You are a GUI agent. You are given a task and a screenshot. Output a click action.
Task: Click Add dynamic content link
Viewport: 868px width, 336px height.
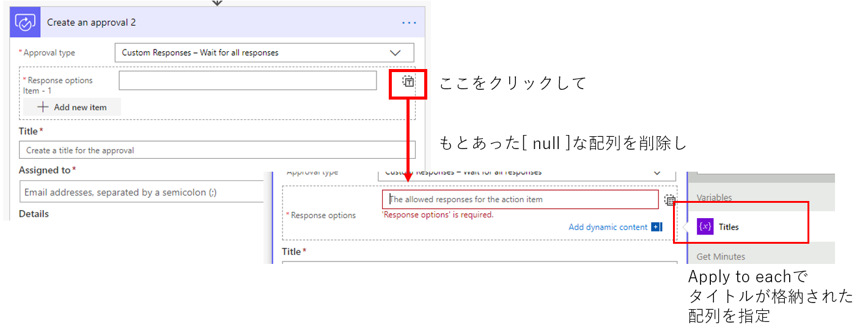tap(608, 227)
